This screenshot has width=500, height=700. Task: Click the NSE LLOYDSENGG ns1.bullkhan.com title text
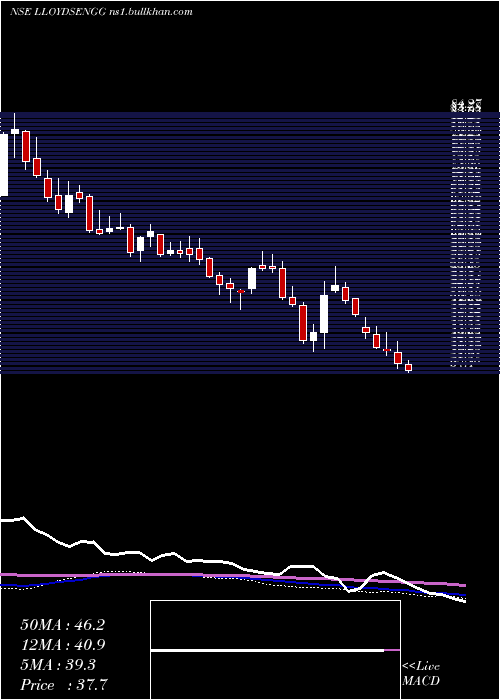101,12
